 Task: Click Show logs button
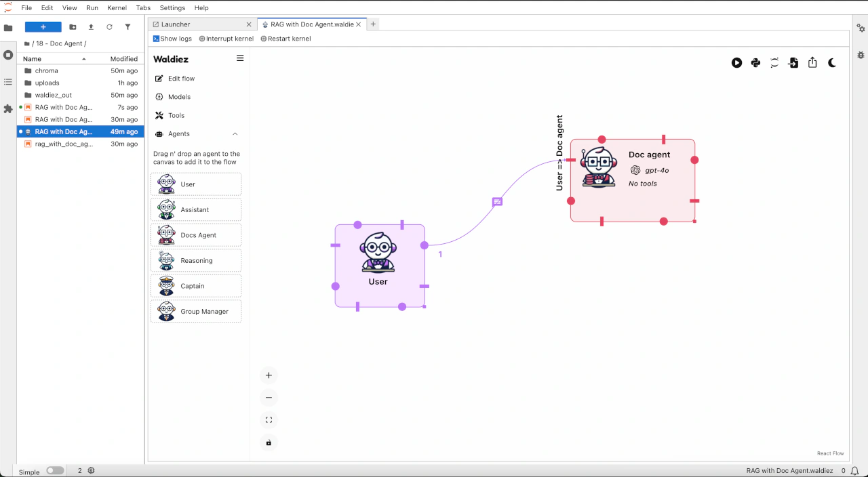[x=172, y=39]
